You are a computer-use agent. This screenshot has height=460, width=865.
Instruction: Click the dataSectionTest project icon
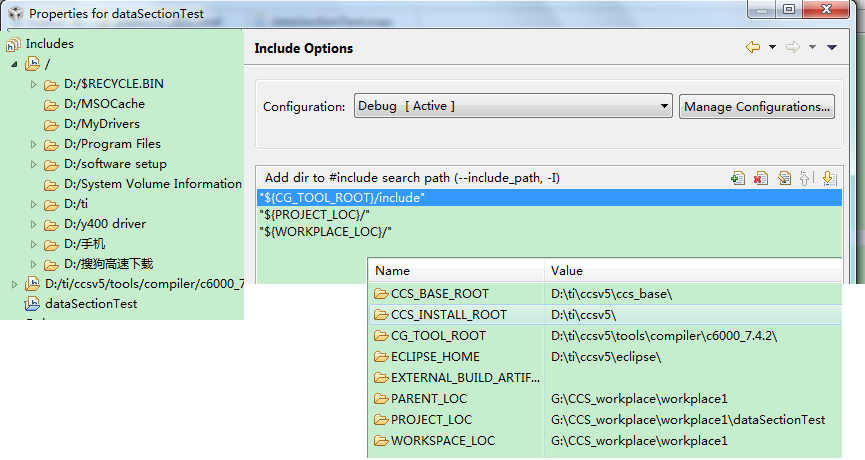(x=32, y=303)
